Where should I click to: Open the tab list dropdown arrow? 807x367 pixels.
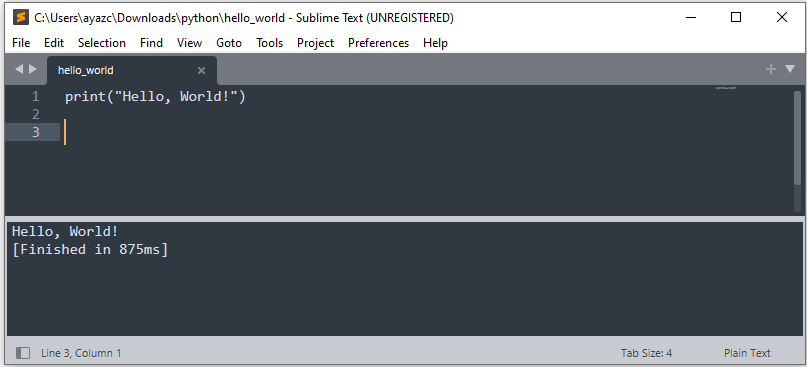point(790,69)
